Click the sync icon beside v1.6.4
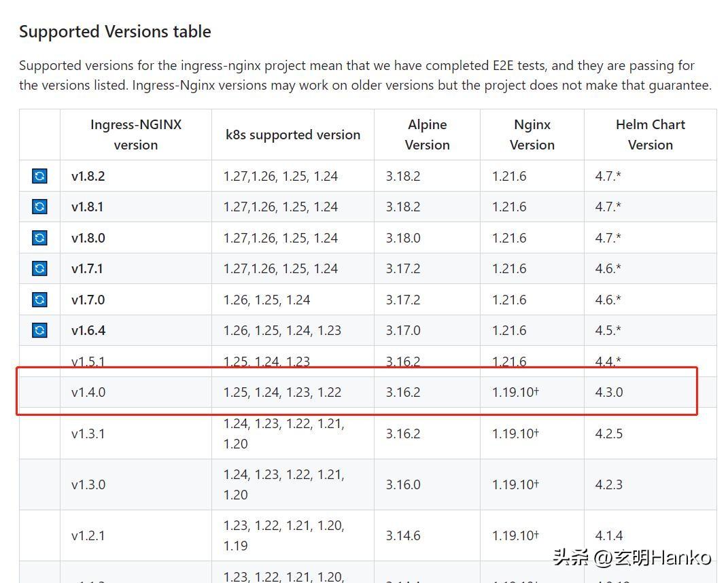This screenshot has height=583, width=728. 39,330
